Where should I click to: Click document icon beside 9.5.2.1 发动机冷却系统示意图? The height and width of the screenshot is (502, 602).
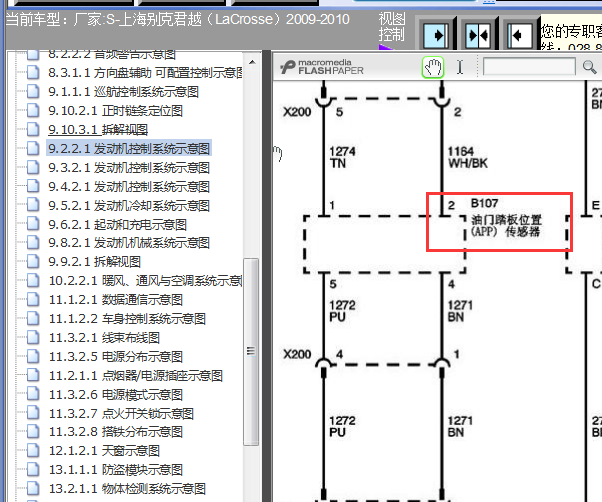[x=33, y=205]
